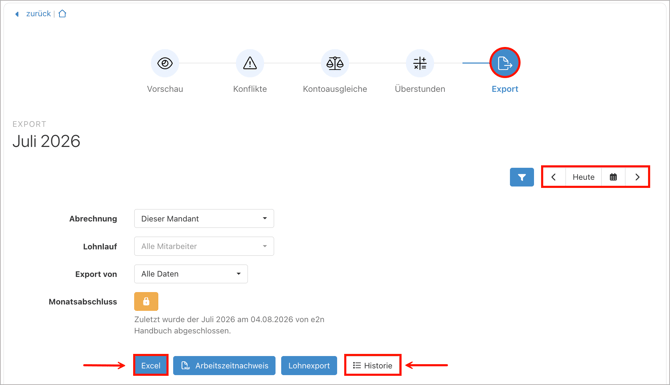670x385 pixels.
Task: Click the Konflikte step label
Action: click(x=250, y=89)
